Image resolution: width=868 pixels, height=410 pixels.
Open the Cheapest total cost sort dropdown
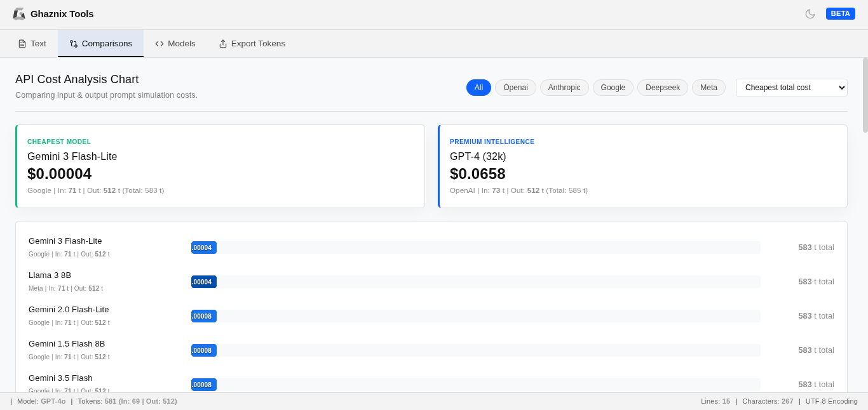coord(792,88)
